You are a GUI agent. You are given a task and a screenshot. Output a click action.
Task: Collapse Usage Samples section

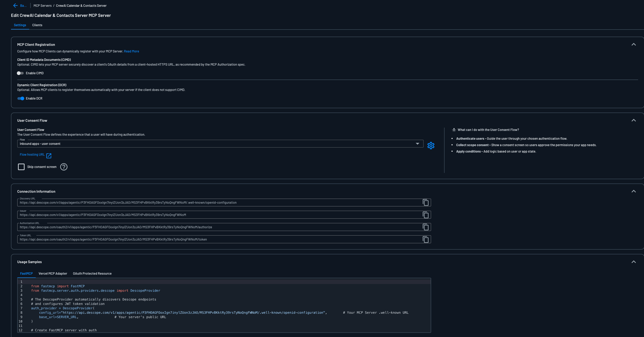tap(634, 262)
